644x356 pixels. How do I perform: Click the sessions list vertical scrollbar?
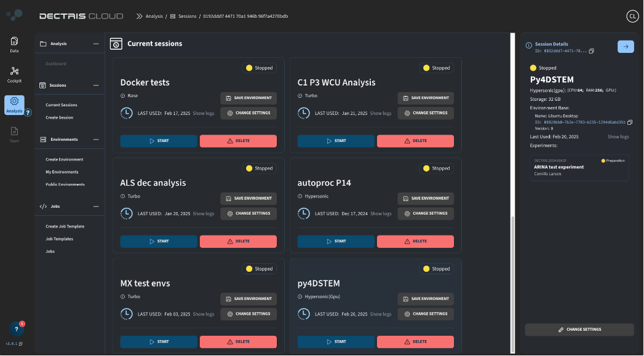512,283
